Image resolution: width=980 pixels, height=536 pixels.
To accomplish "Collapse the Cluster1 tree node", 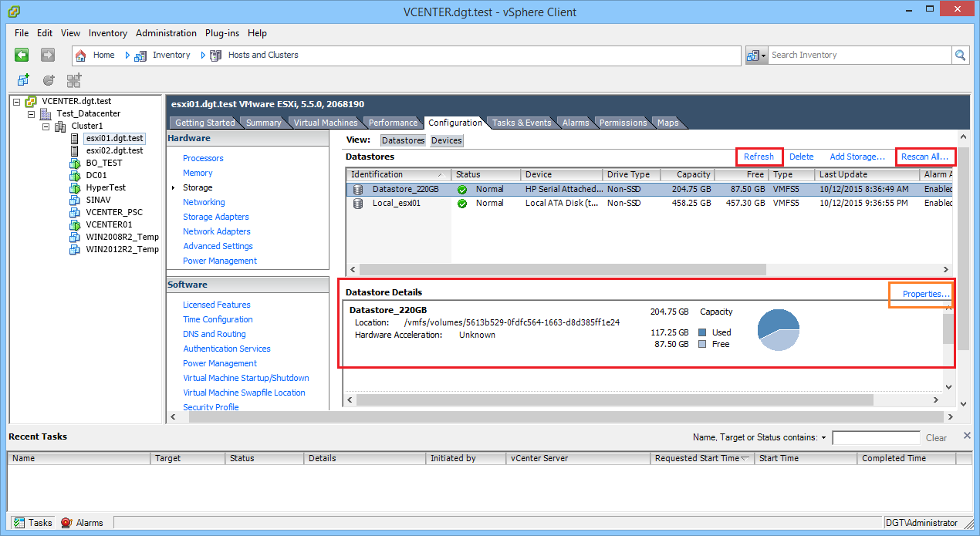I will coord(46,126).
